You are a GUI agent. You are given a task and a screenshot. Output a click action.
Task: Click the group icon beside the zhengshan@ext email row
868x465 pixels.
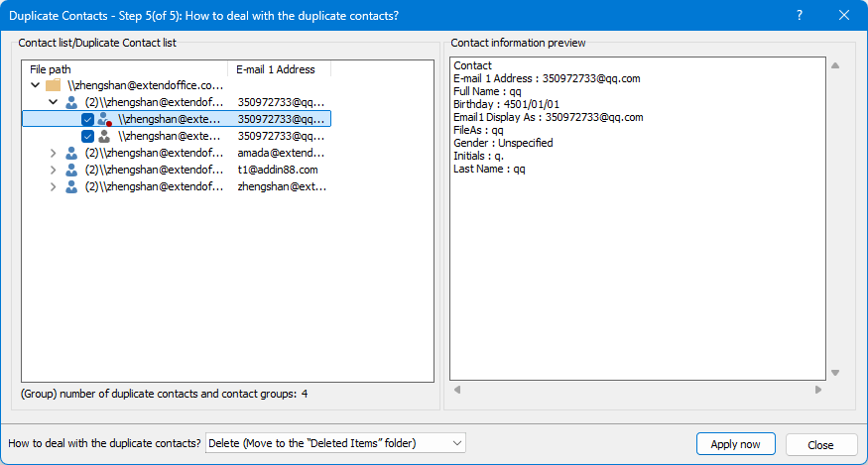coord(70,186)
